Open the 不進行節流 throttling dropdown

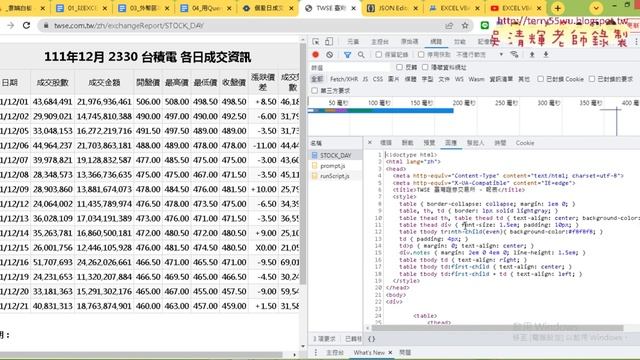click(x=480, y=55)
